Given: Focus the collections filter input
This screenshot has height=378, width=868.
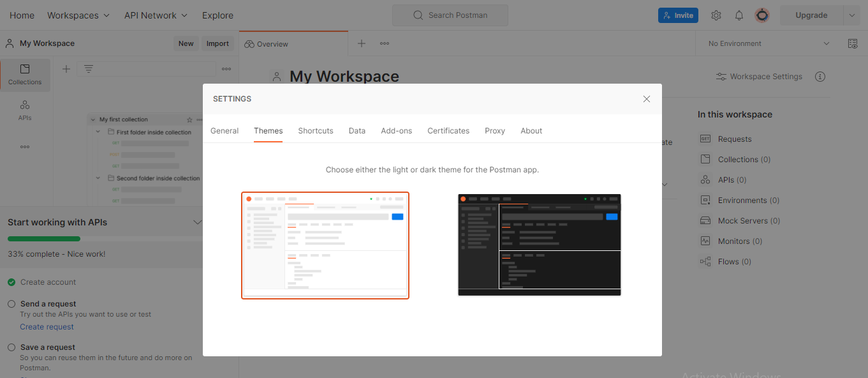Looking at the screenshot, I should click(147, 69).
